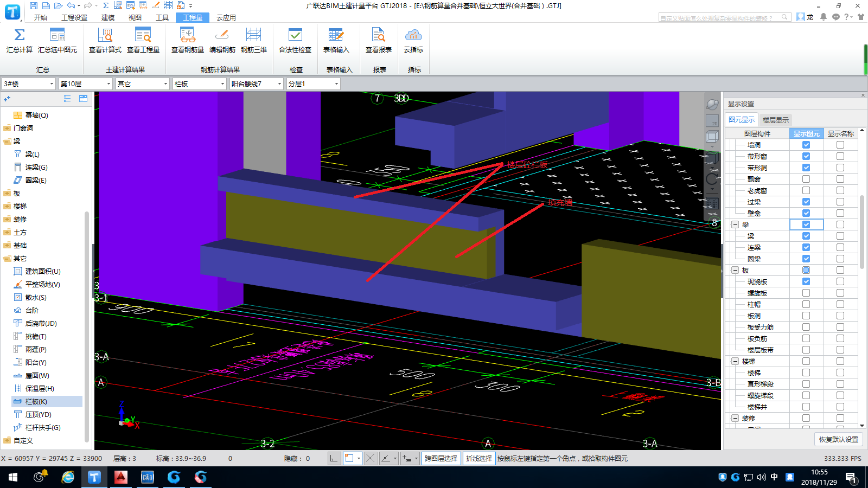Check 螺旋板 display checkbox
The width and height of the screenshot is (868, 488).
click(x=806, y=293)
